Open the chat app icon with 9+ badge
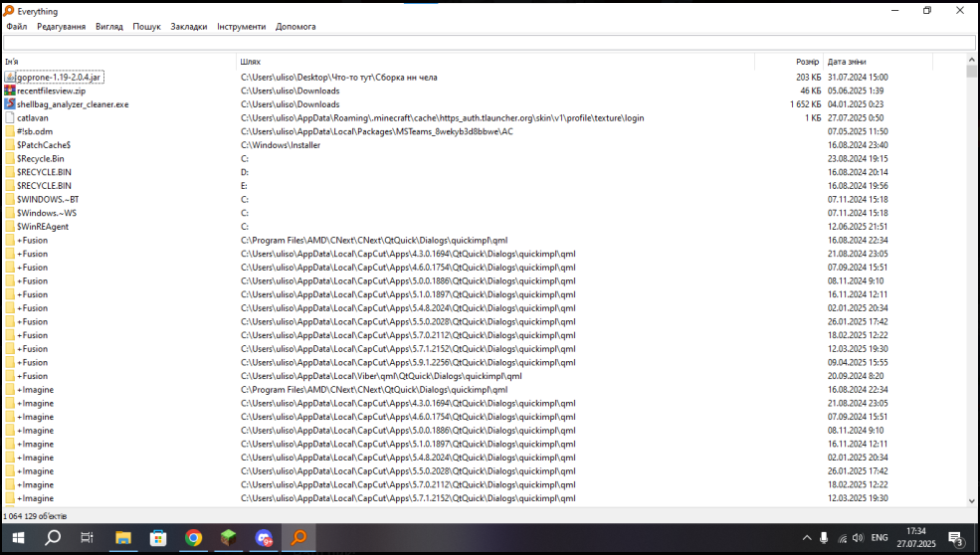Viewport: 980px width, 555px height. [264, 537]
